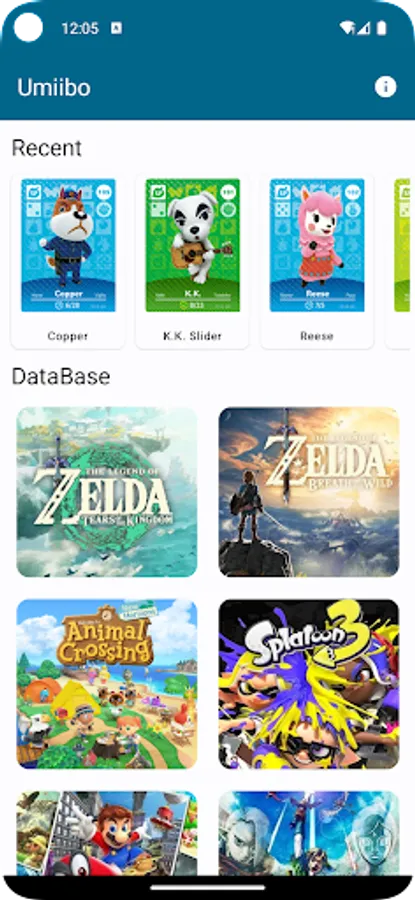The image size is (415, 900).
Task: Open Zelda Tears of the Kingdom database
Action: 107,492
